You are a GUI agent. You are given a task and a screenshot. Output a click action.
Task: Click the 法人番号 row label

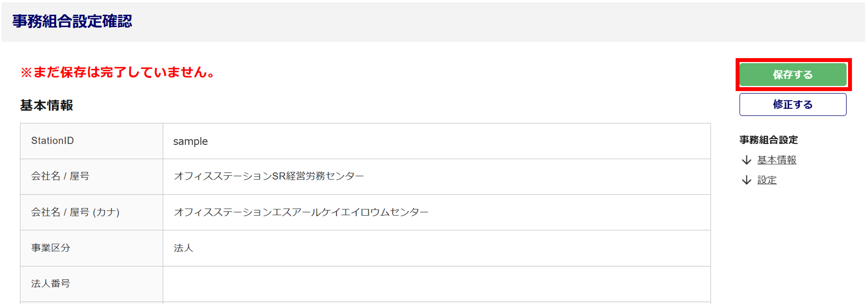coord(50,284)
